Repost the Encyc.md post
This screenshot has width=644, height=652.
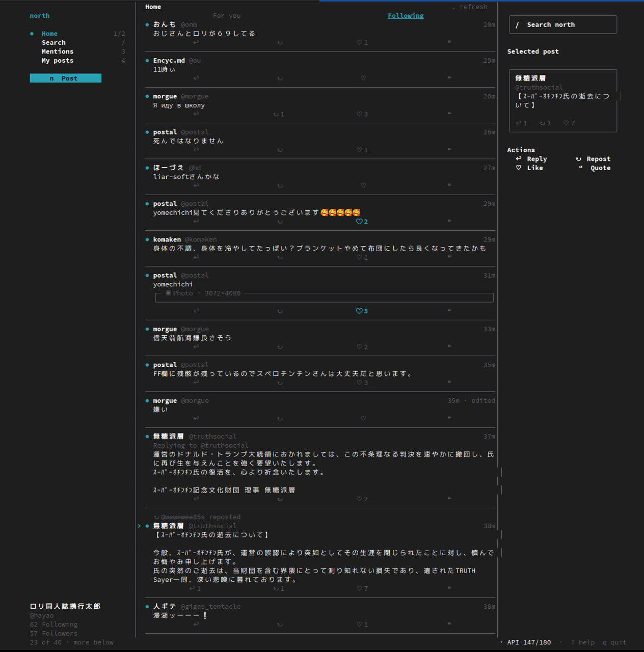click(x=280, y=78)
